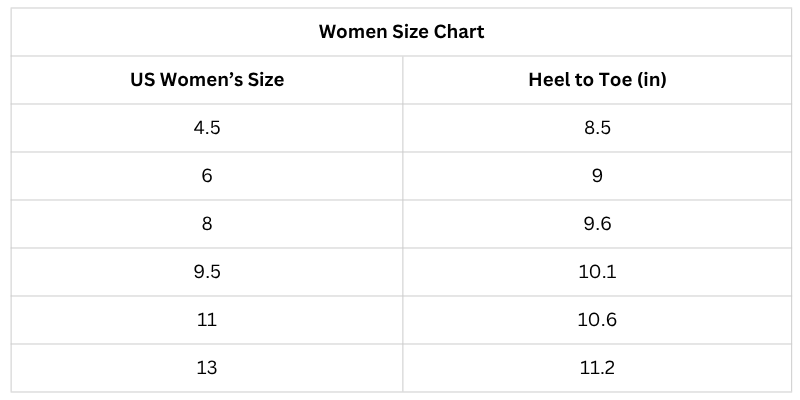Click the US size matching 11.2 inches

point(207,368)
